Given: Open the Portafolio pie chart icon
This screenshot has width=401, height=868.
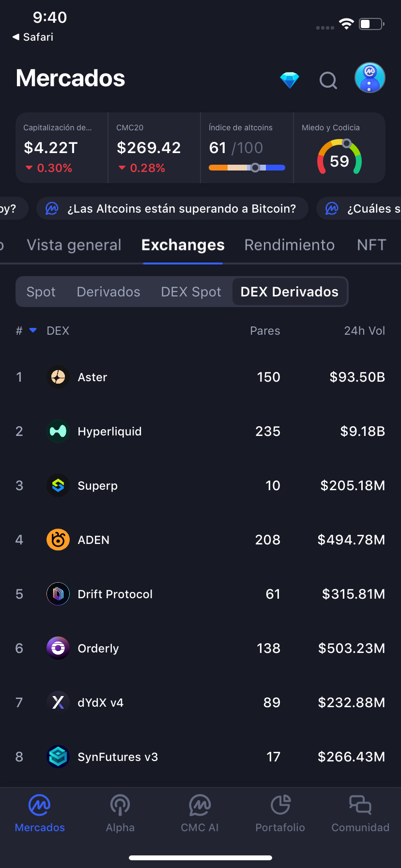Looking at the screenshot, I should pyautogui.click(x=280, y=805).
